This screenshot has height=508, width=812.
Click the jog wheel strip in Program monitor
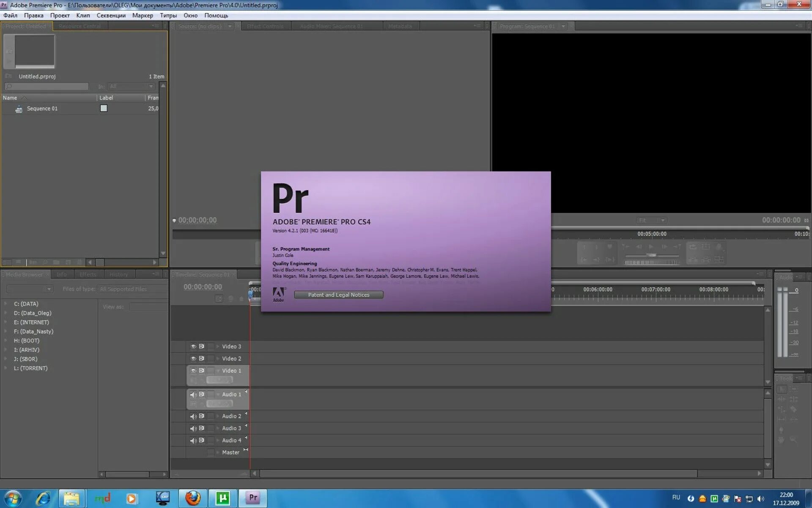[652, 263]
